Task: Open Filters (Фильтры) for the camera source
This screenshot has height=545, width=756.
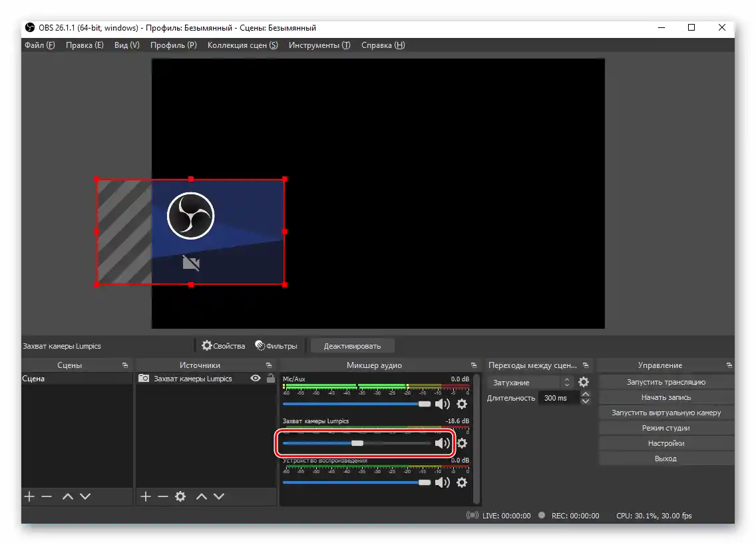Action: [276, 346]
